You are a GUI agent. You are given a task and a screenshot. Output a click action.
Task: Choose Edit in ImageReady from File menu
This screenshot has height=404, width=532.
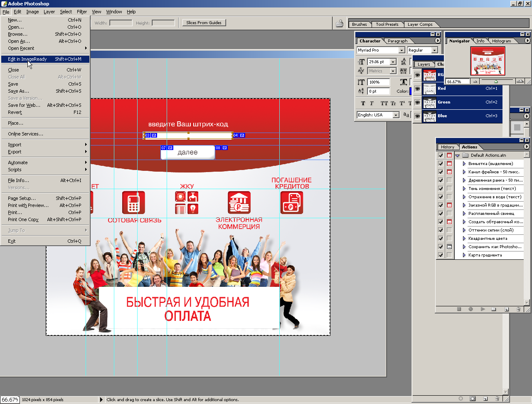coord(45,59)
